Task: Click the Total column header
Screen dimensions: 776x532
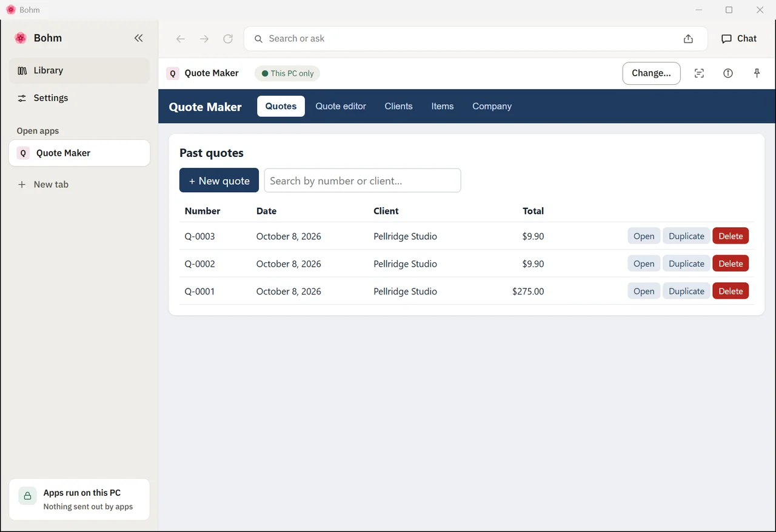Action: click(x=533, y=211)
